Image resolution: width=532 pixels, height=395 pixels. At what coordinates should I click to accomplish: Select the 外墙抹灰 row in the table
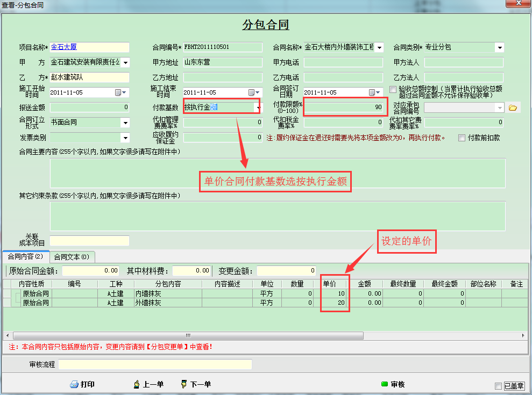[148, 303]
